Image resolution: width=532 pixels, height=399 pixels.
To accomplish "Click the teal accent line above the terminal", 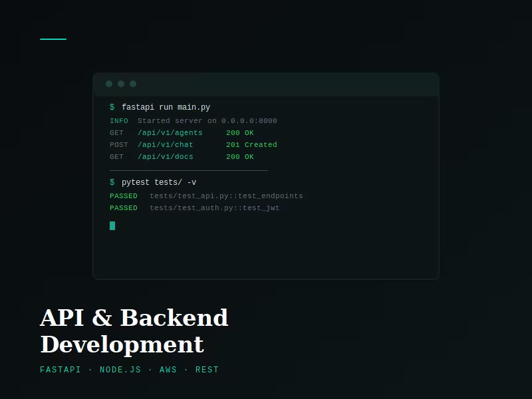I will coord(54,40).
